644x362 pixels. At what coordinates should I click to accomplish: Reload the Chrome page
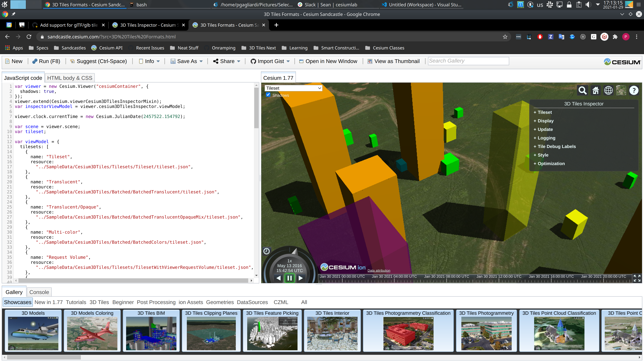[x=29, y=37]
